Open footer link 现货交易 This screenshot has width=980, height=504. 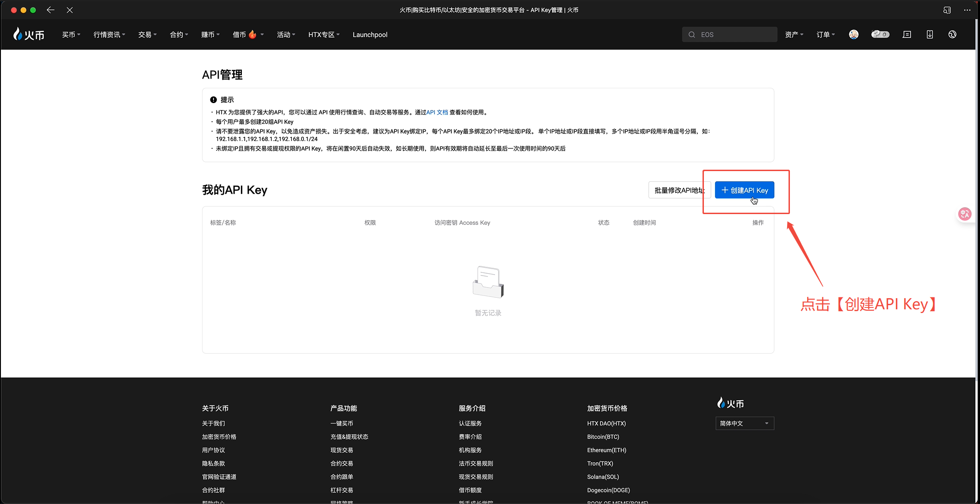click(x=342, y=450)
